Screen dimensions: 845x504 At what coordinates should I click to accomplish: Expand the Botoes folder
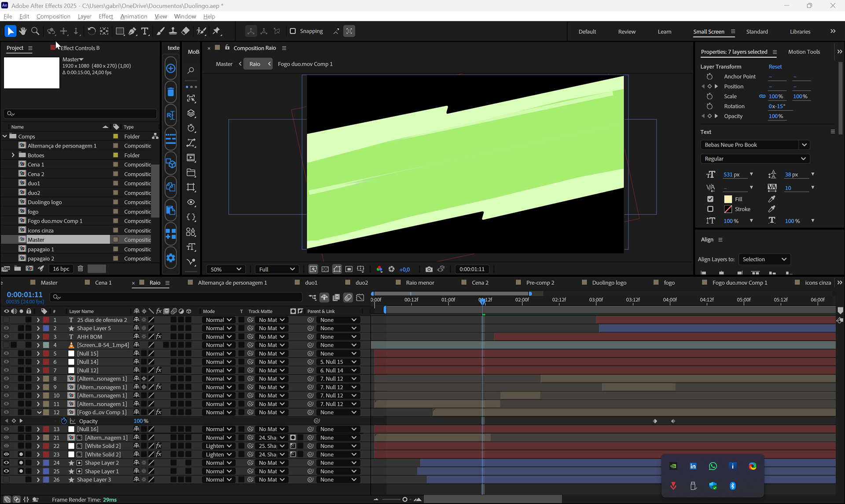(13, 155)
